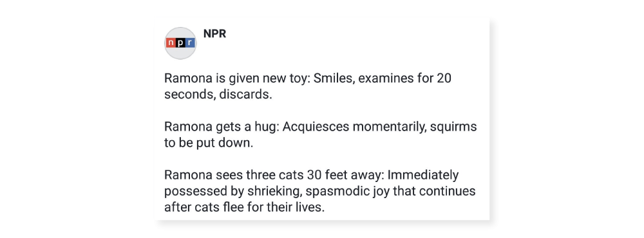Click the word "Acquiesces" in the post
Viewport: 644px width, 238px height.
coord(316,126)
